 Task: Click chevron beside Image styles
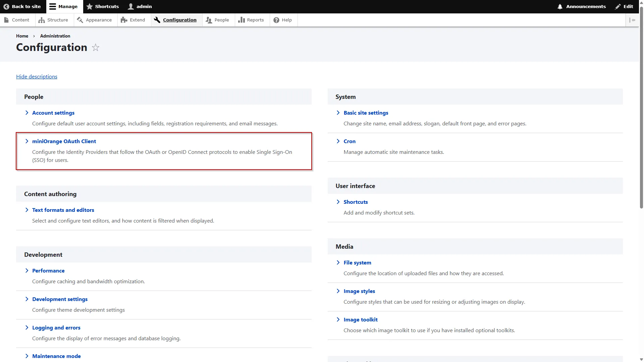click(x=338, y=291)
